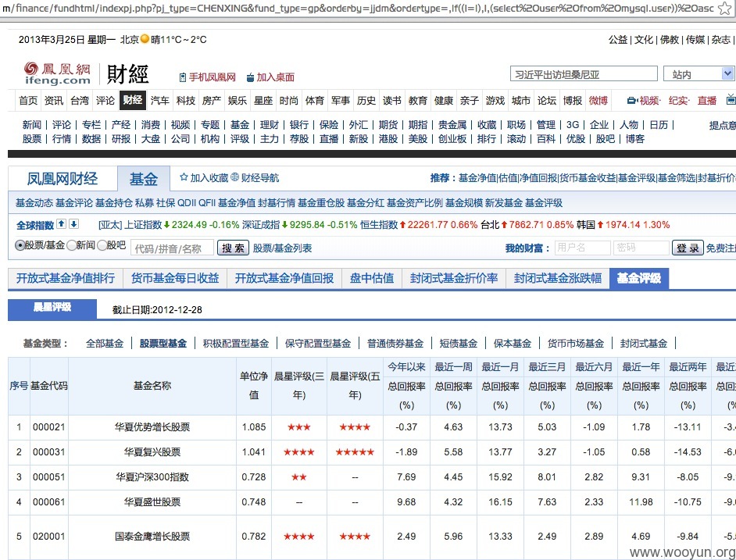Select the 股吧 radio button
The width and height of the screenshot is (736, 560).
pos(102,245)
